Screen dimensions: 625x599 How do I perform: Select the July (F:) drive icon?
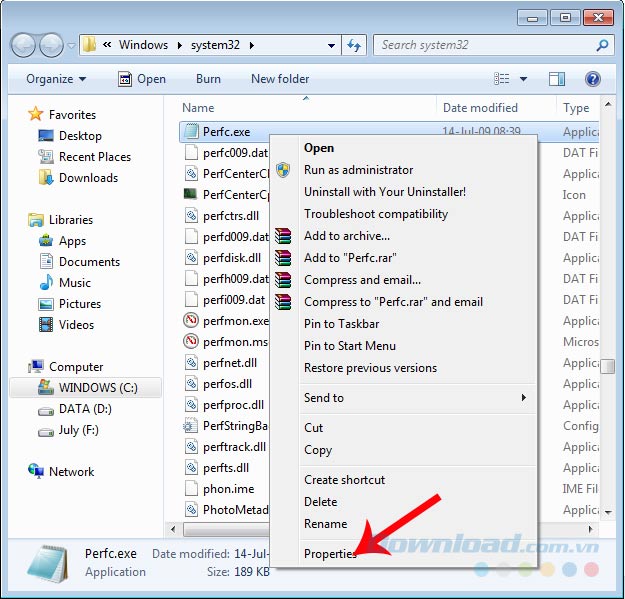coord(46,432)
